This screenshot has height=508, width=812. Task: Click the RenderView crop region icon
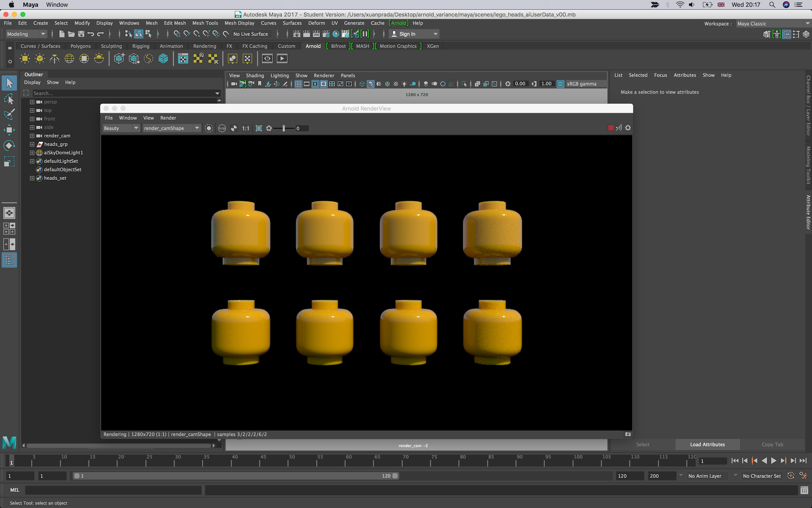point(259,128)
